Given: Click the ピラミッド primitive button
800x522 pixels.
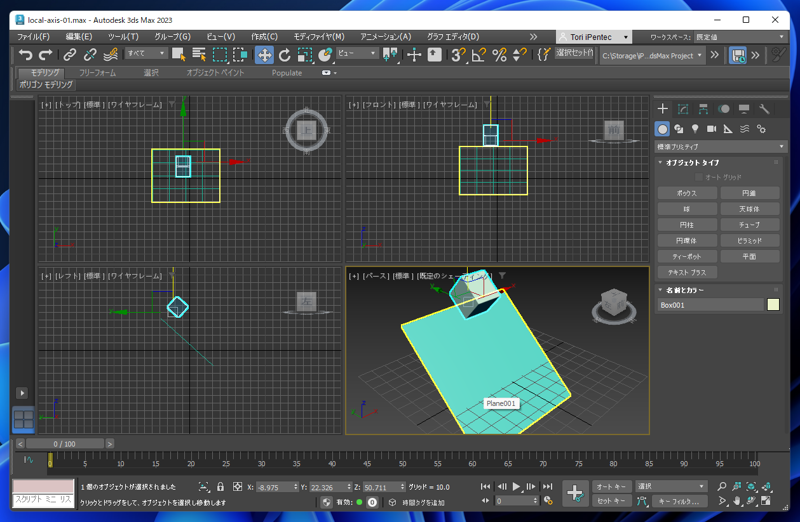Looking at the screenshot, I should [749, 241].
